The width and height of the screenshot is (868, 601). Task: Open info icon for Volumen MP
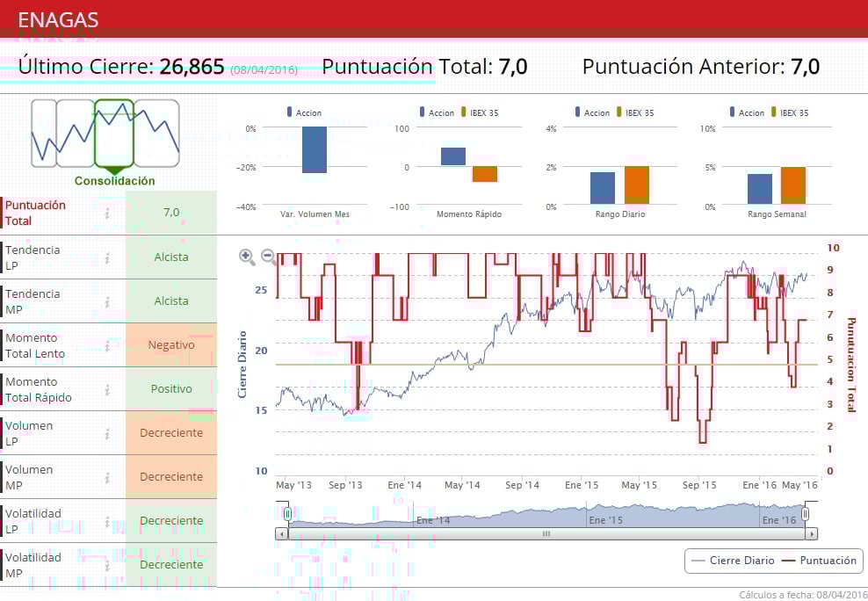[x=107, y=478]
